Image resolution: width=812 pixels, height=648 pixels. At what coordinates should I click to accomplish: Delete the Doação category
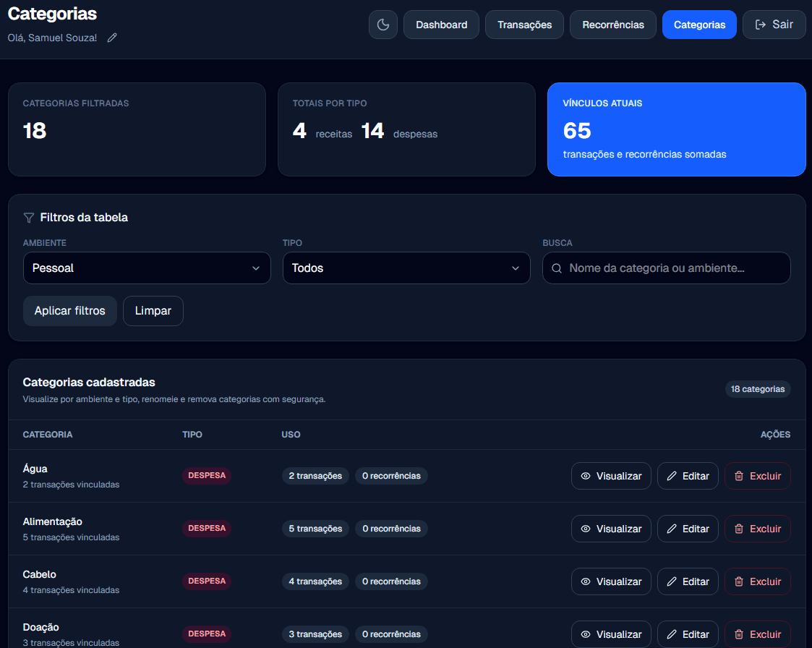758,634
